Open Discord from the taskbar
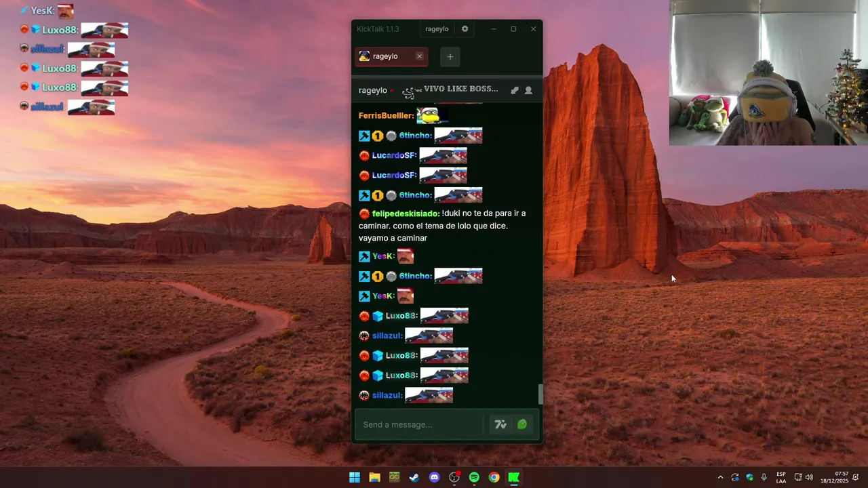Image resolution: width=868 pixels, height=488 pixels. click(434, 477)
